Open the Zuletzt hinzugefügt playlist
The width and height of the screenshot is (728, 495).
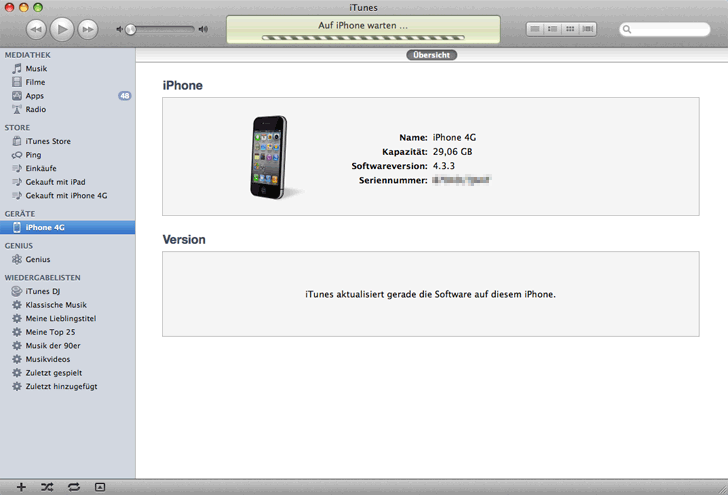[x=68, y=386]
